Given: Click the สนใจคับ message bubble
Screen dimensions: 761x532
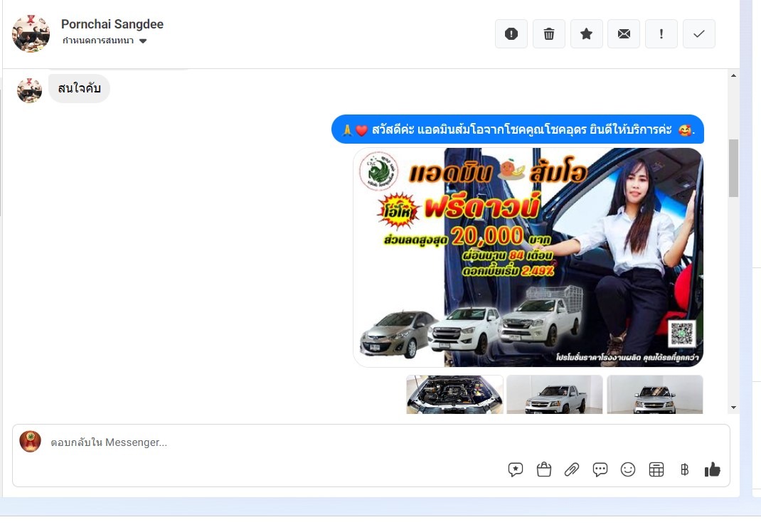Looking at the screenshot, I should pyautogui.click(x=79, y=88).
